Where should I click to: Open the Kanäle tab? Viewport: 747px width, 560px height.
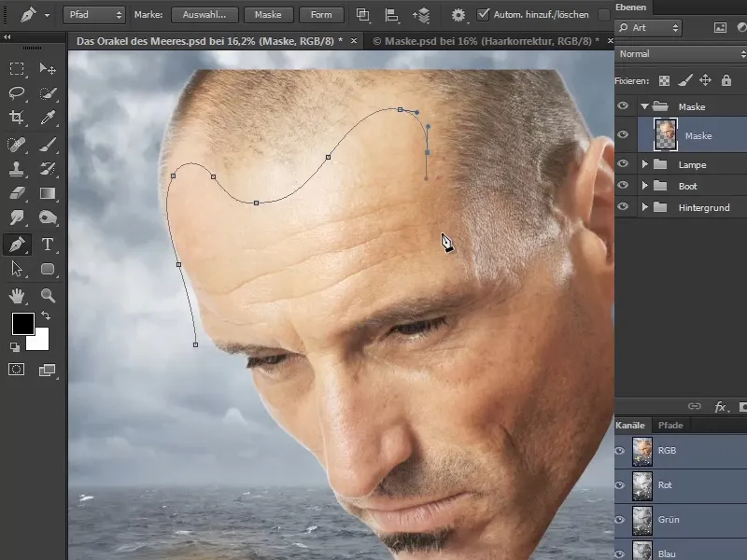pos(629,426)
